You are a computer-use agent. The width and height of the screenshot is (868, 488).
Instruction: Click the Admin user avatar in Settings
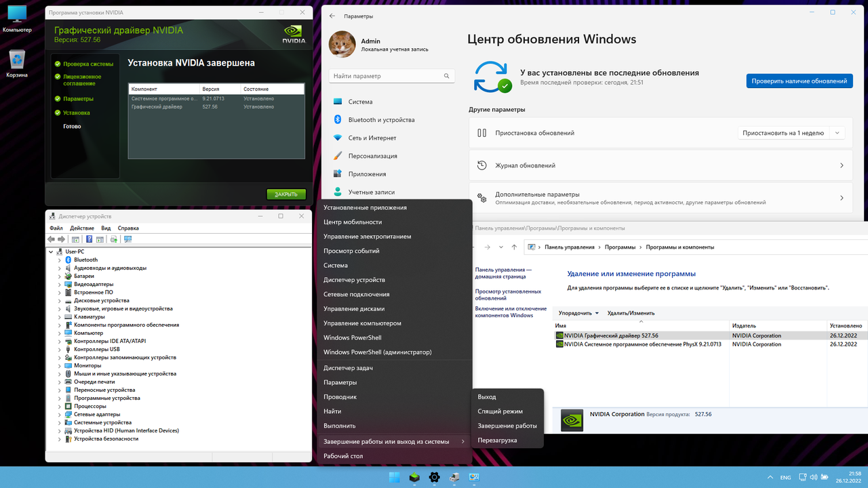point(342,45)
